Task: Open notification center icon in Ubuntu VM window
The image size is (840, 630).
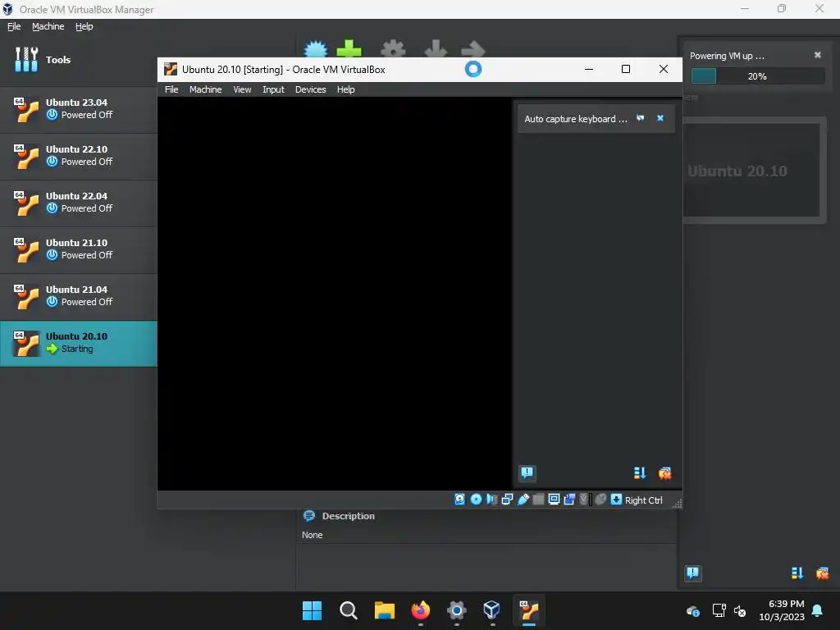Action: click(527, 472)
